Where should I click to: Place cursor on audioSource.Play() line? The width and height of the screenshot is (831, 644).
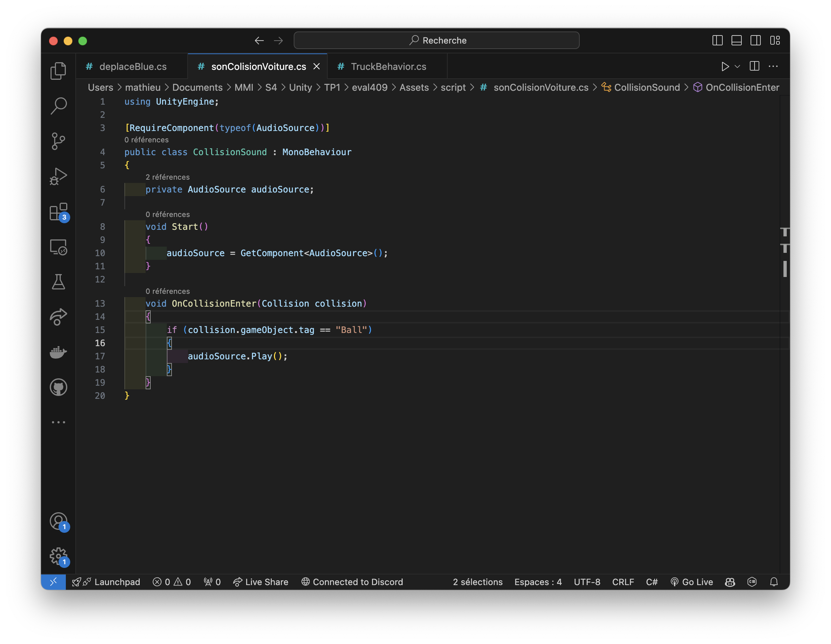click(x=237, y=356)
